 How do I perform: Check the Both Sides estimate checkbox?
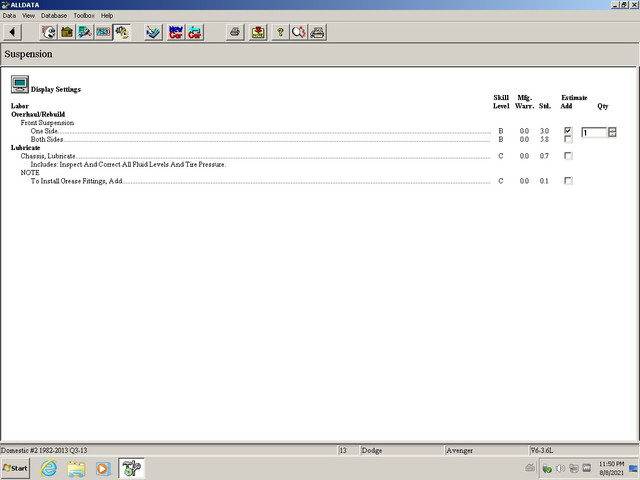(x=568, y=139)
